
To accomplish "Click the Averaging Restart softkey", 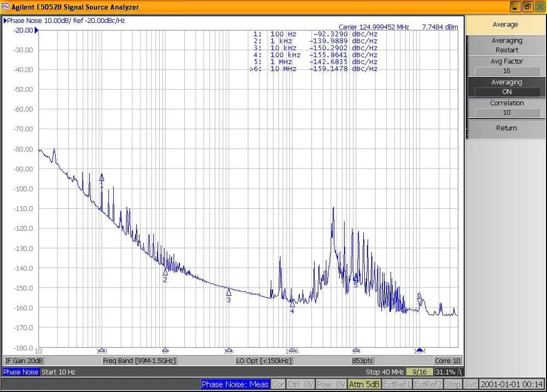I will (506, 45).
